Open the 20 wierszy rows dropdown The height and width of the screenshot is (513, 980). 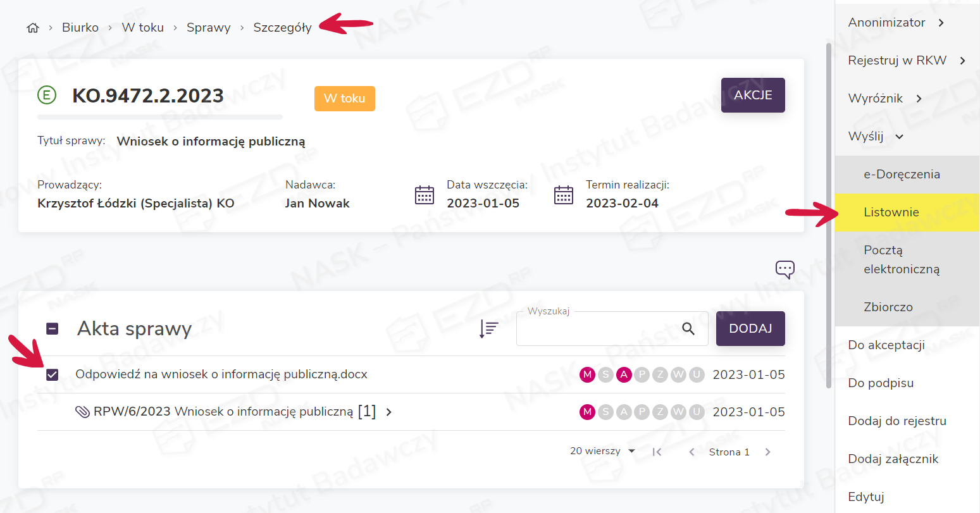tap(602, 452)
